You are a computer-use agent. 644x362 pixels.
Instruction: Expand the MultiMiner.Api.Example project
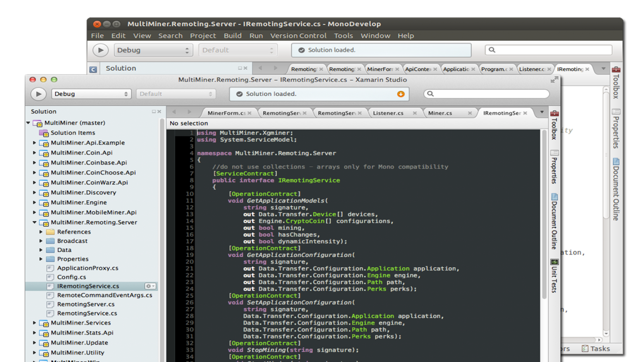[35, 142]
